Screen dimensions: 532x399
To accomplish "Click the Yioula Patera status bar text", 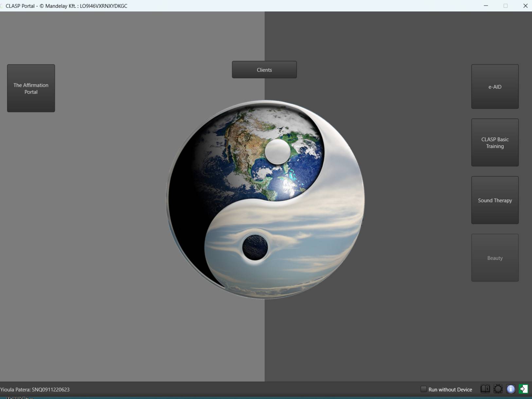I will click(x=35, y=390).
